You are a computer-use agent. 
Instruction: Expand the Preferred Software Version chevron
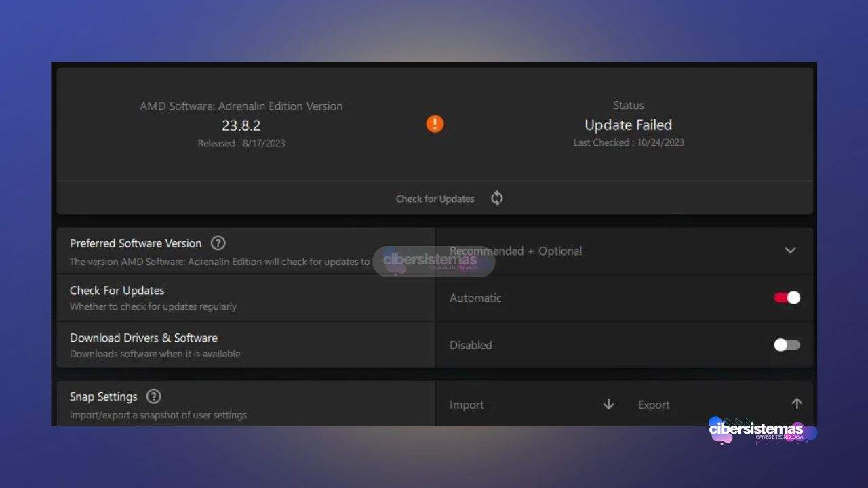(x=790, y=251)
